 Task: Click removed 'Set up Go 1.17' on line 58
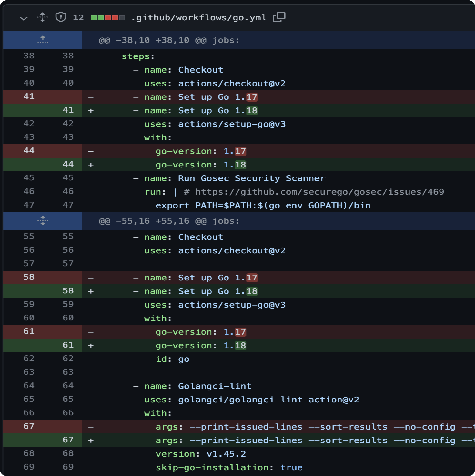click(x=218, y=278)
